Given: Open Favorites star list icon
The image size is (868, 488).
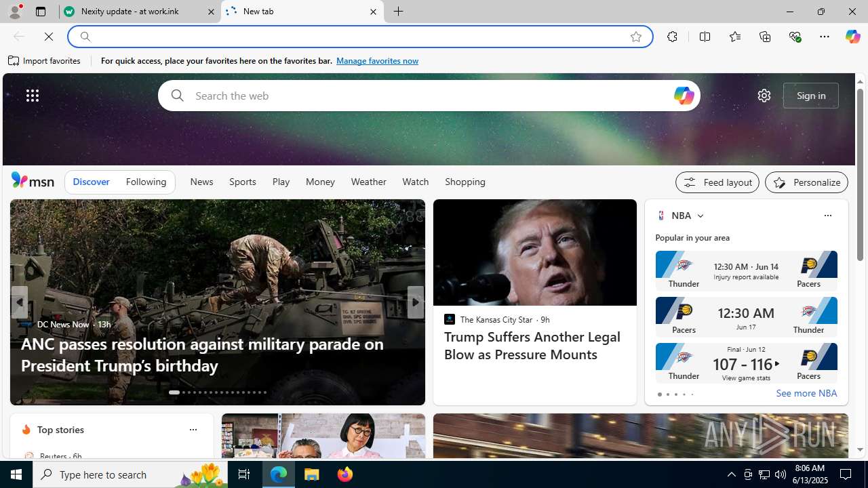Looking at the screenshot, I should point(735,37).
